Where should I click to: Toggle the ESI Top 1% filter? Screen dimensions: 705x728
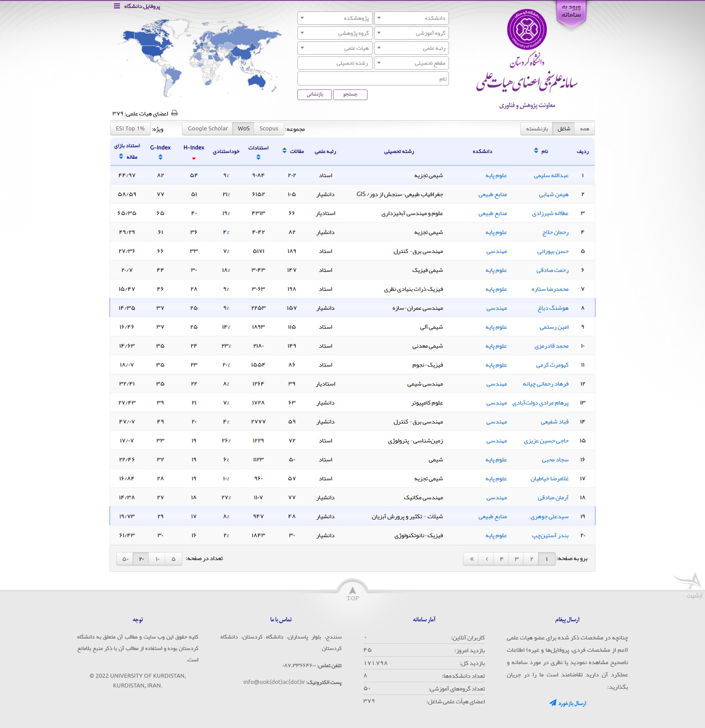point(130,129)
